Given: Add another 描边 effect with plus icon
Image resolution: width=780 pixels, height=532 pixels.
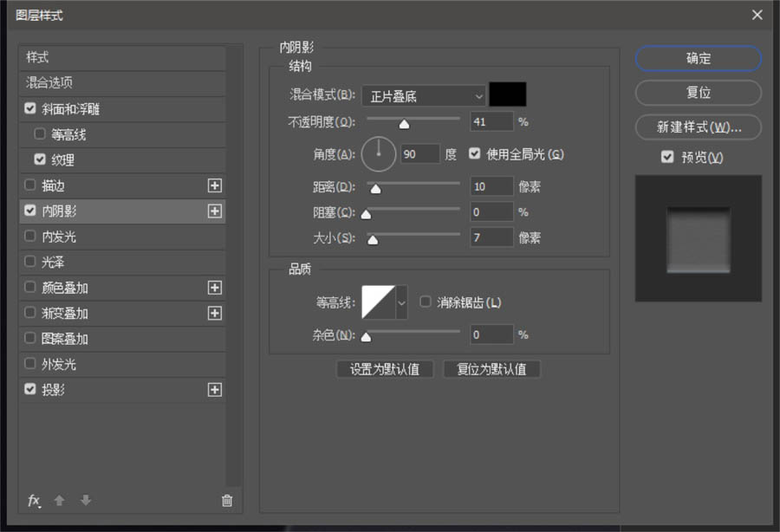Looking at the screenshot, I should point(214,185).
